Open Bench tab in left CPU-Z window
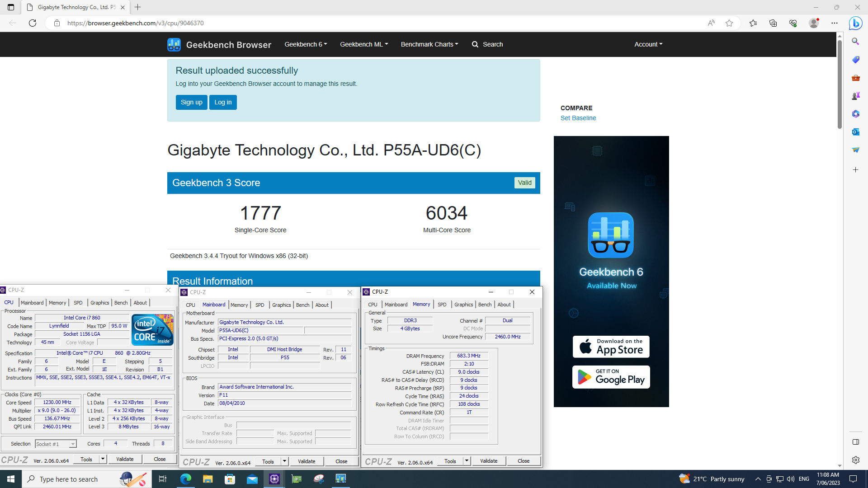Viewport: 868px width, 488px height. point(121,303)
